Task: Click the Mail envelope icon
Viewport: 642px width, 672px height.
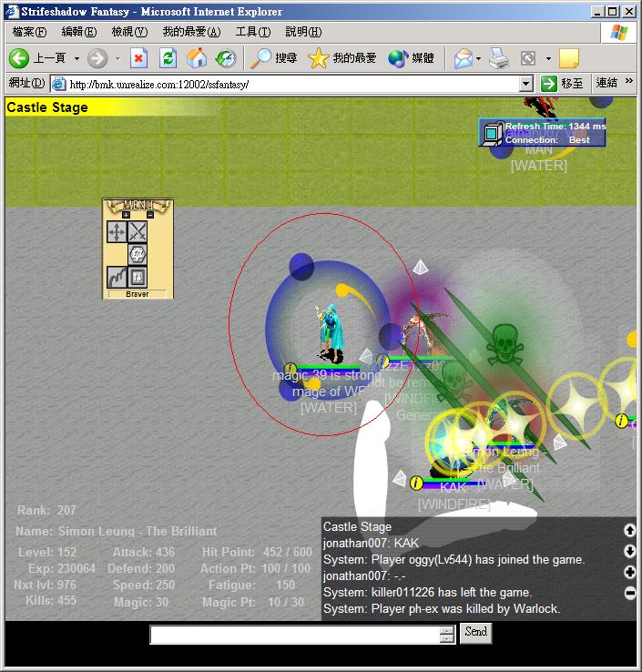Action: 464,58
